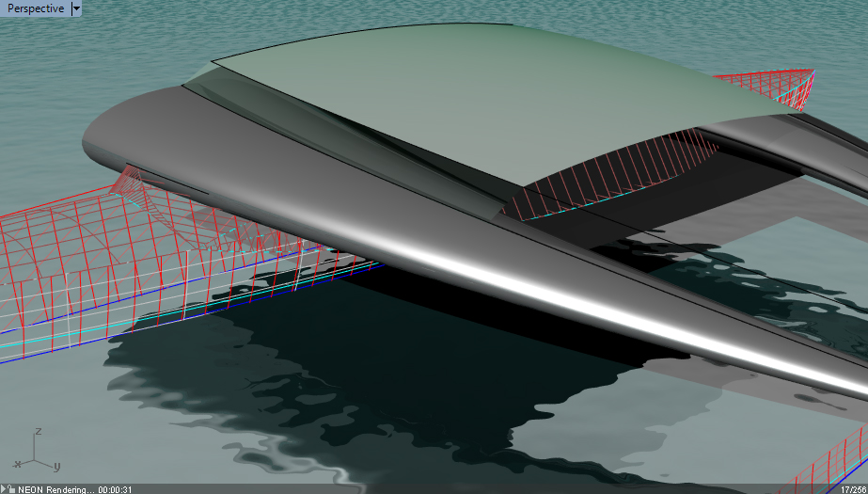Click the Perspective viewport title label

[x=36, y=8]
